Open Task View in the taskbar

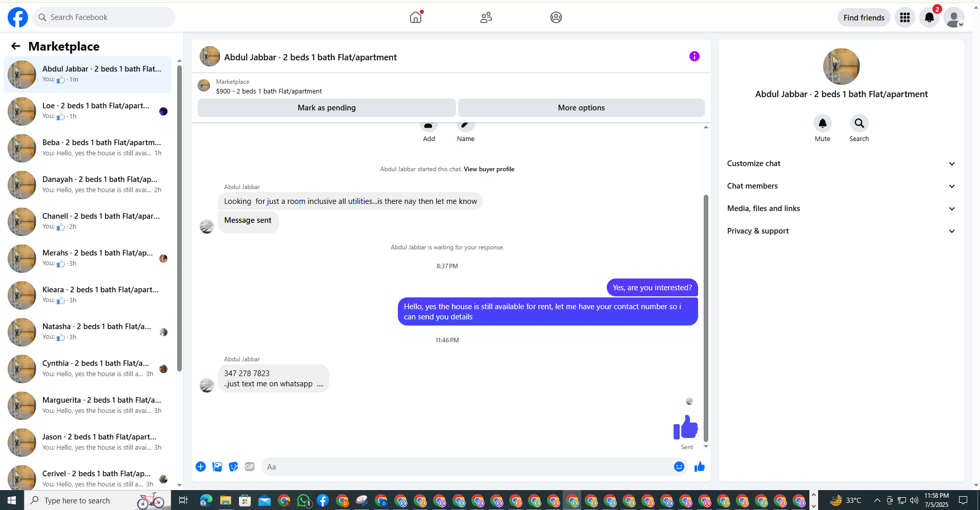click(183, 500)
